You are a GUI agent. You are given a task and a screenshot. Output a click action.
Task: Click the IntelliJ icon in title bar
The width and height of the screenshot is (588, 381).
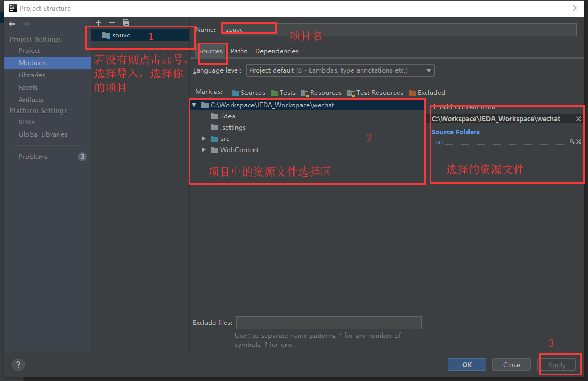[x=12, y=8]
